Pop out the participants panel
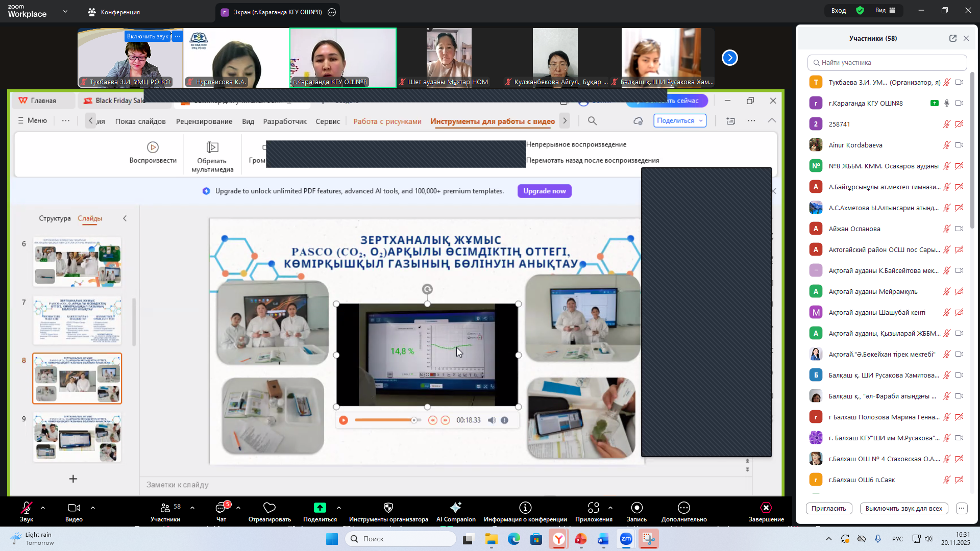Viewport: 980px width, 551px height. pos(952,38)
